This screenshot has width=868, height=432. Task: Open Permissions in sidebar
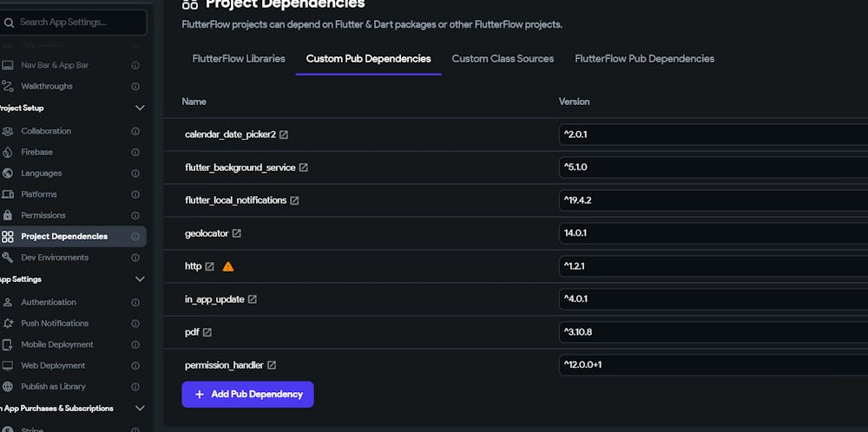43,215
